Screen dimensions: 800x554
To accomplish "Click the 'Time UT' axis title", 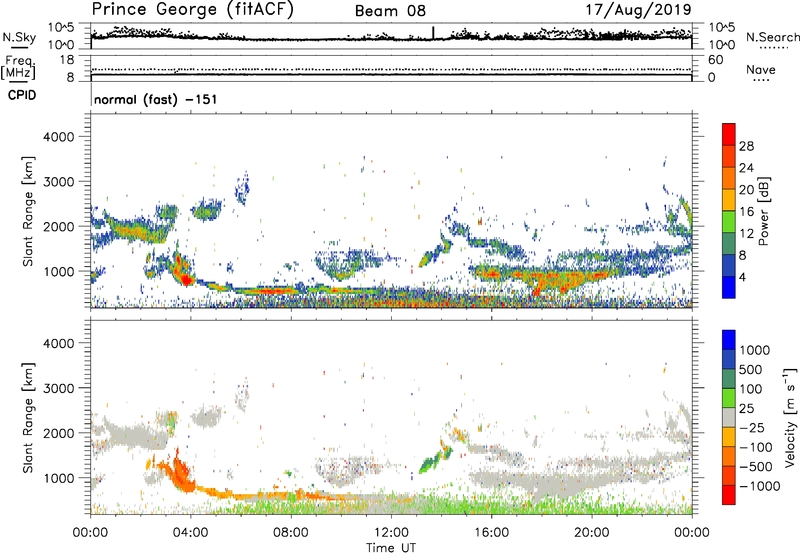I will pyautogui.click(x=391, y=548).
